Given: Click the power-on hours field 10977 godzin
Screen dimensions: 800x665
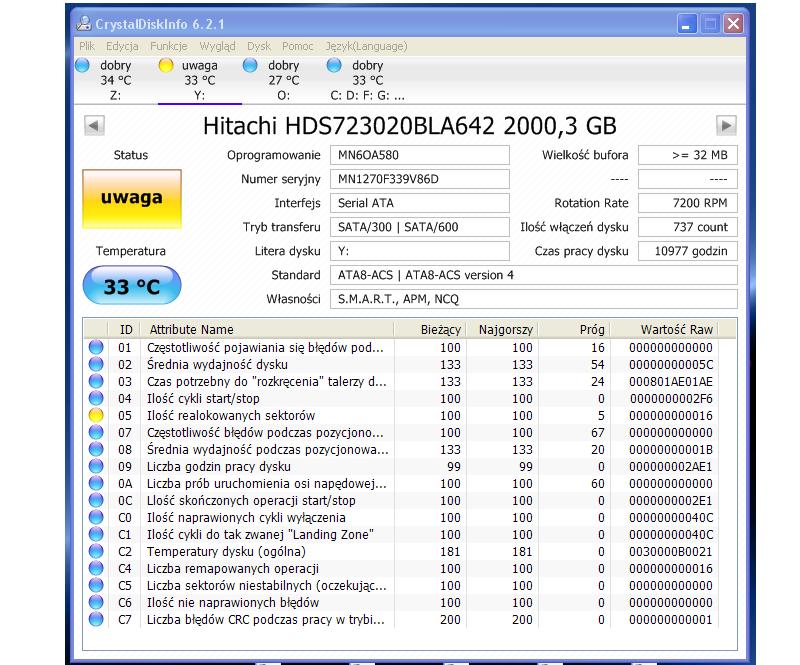Looking at the screenshot, I should click(x=688, y=251).
